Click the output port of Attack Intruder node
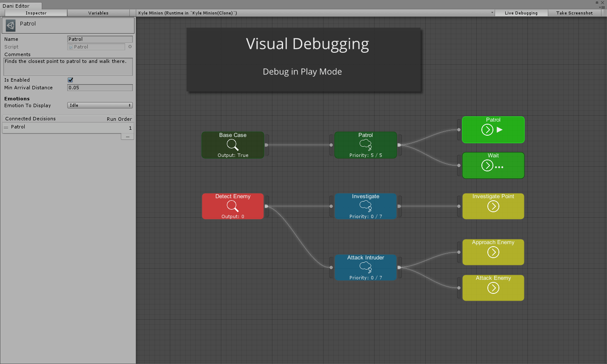 399,267
